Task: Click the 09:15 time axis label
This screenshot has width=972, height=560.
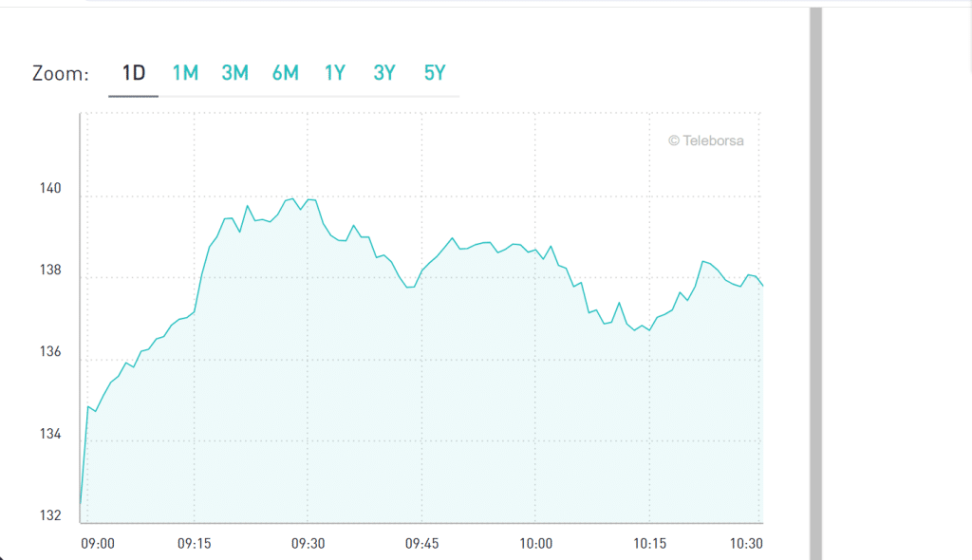Action: (x=194, y=543)
